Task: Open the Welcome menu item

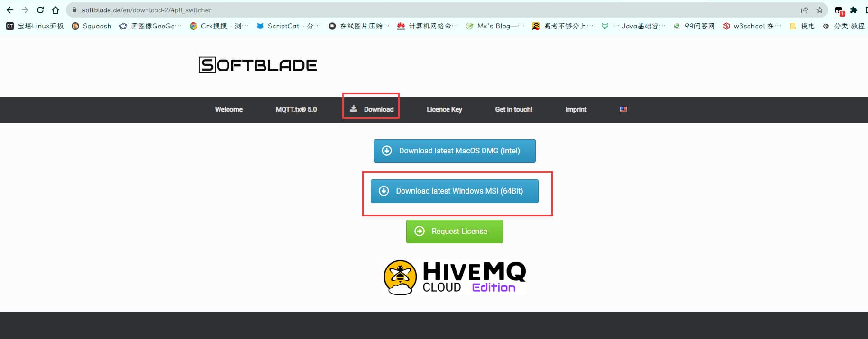Action: coord(228,110)
